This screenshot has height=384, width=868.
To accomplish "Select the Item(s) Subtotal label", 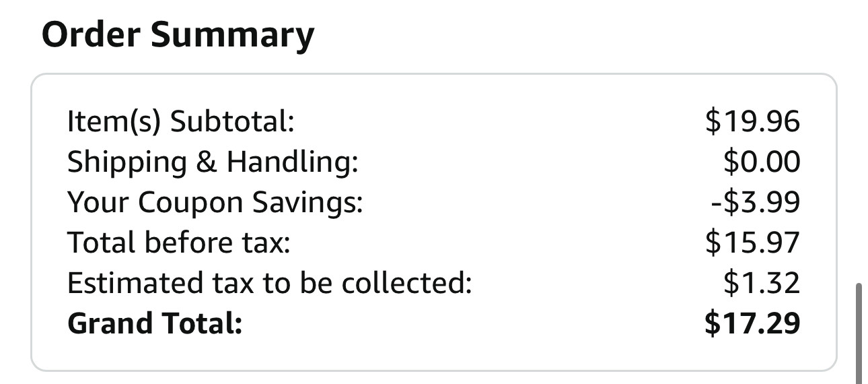I will coord(181,121).
